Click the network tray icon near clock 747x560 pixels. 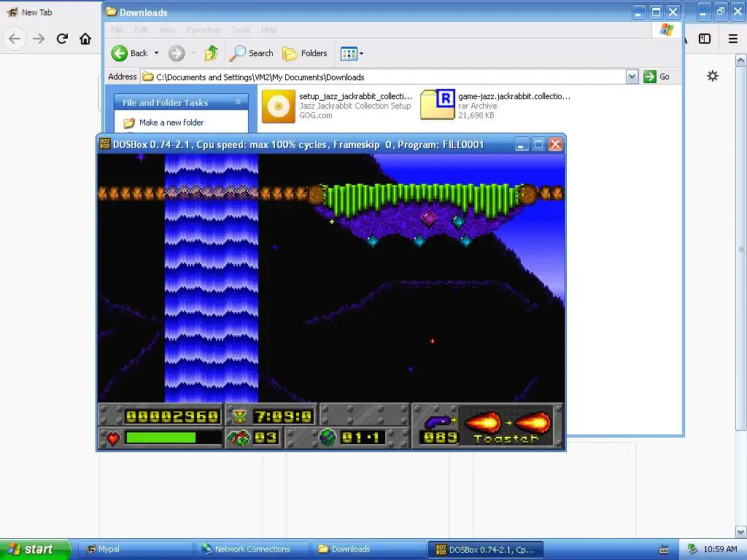(692, 549)
